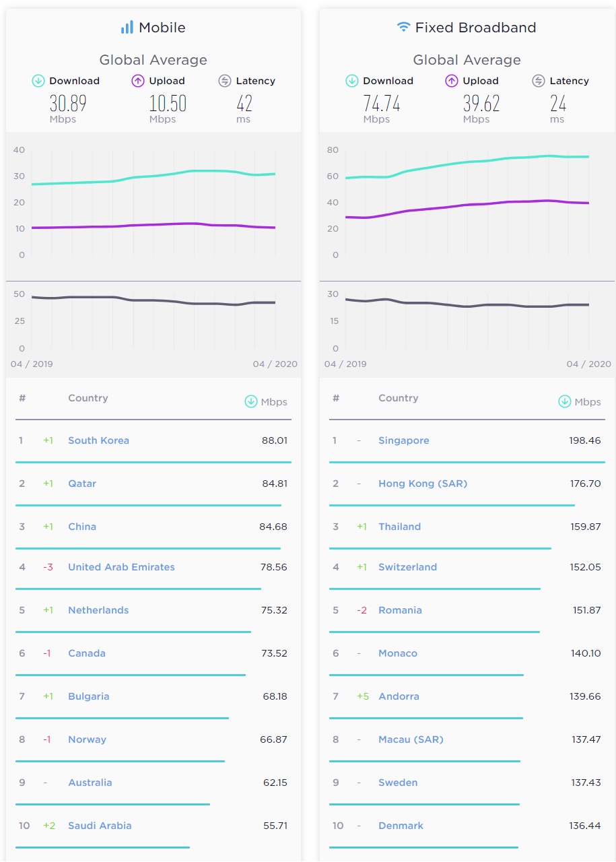This screenshot has width=616, height=862.
Task: Click the Mobile bar-chart icon
Action: pyautogui.click(x=127, y=28)
